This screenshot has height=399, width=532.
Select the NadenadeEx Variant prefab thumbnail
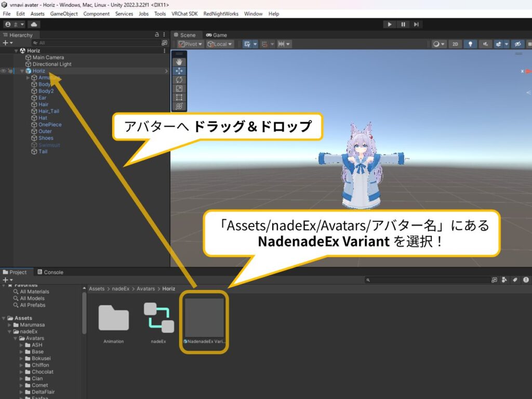point(204,318)
